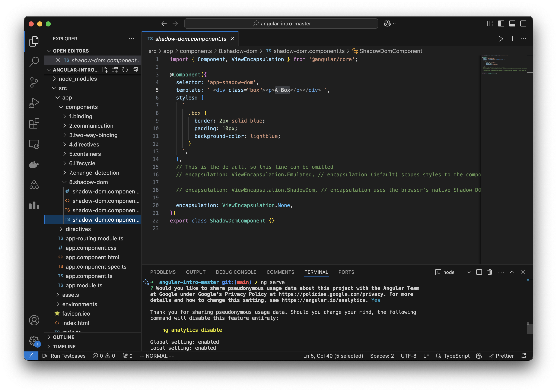Open errors and warnings count in status bar
Image resolution: width=557 pixels, height=392 pixels.
[104, 356]
